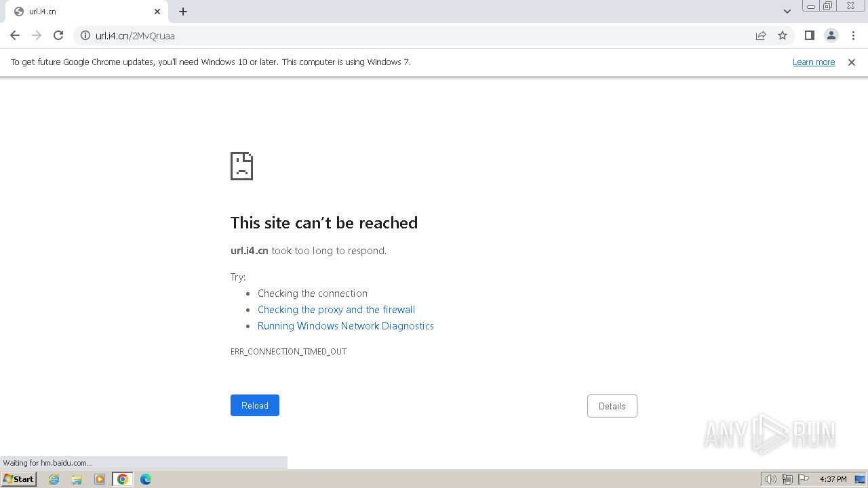
Task: Click the 4:37 PM system clock
Action: click(833, 479)
